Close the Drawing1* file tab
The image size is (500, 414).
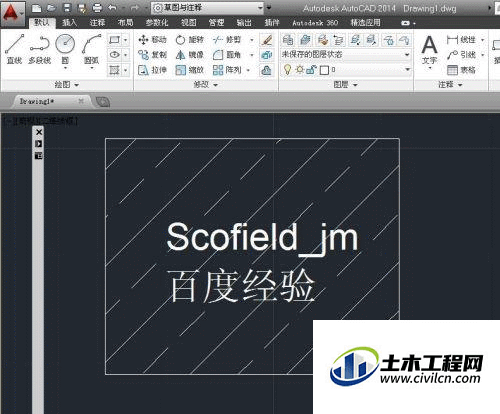point(81,101)
